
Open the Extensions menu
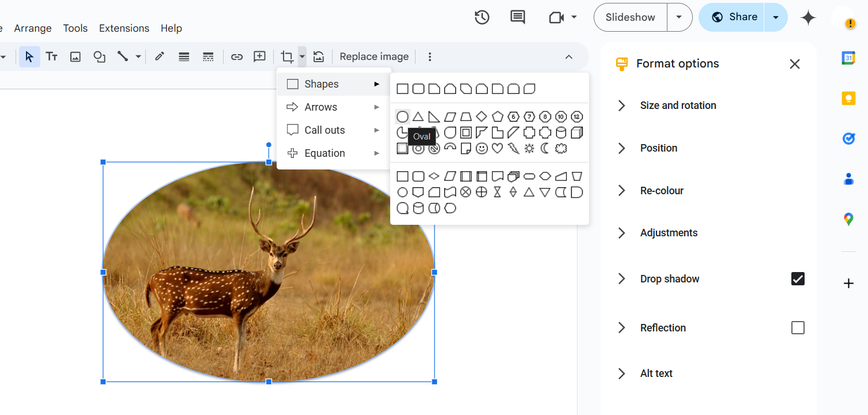point(124,28)
